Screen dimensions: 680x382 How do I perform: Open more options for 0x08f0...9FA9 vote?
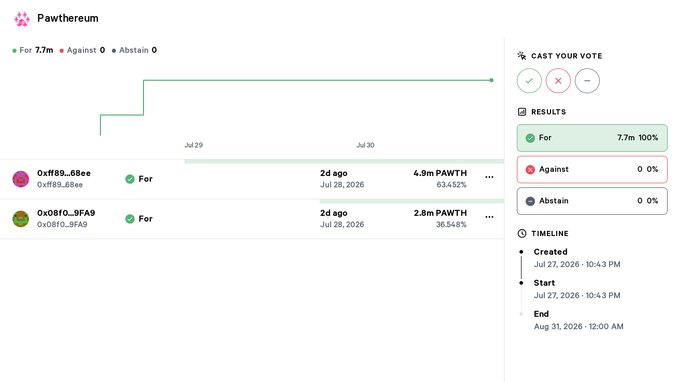[x=489, y=217]
